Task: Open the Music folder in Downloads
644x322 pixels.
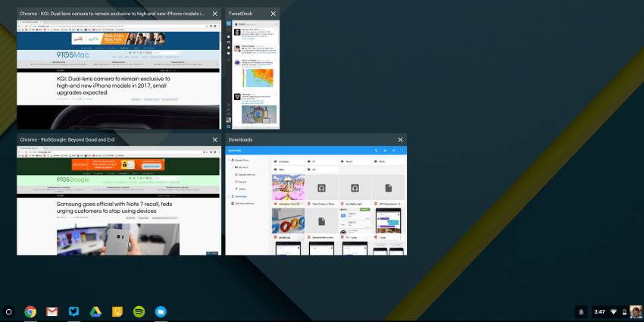Action: click(355, 161)
